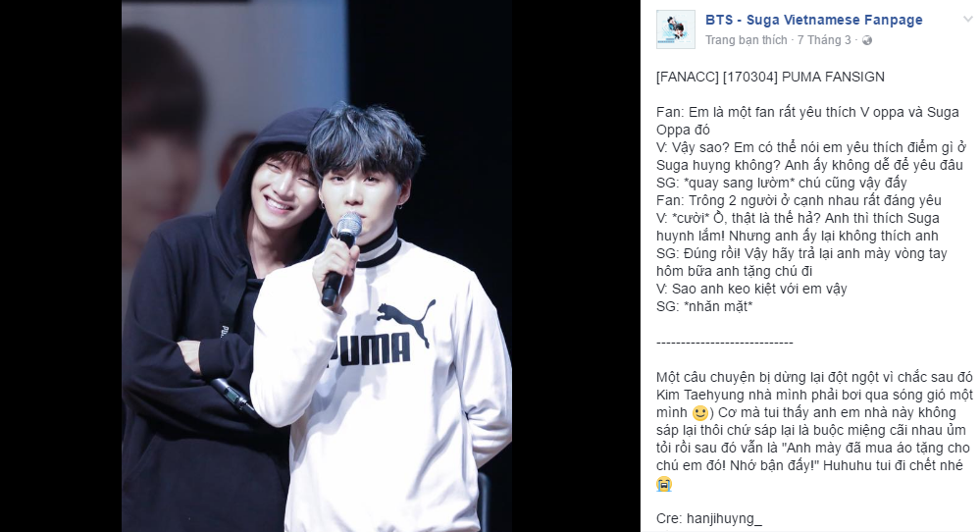Click the "Trang bạn thích" label

coord(747,40)
